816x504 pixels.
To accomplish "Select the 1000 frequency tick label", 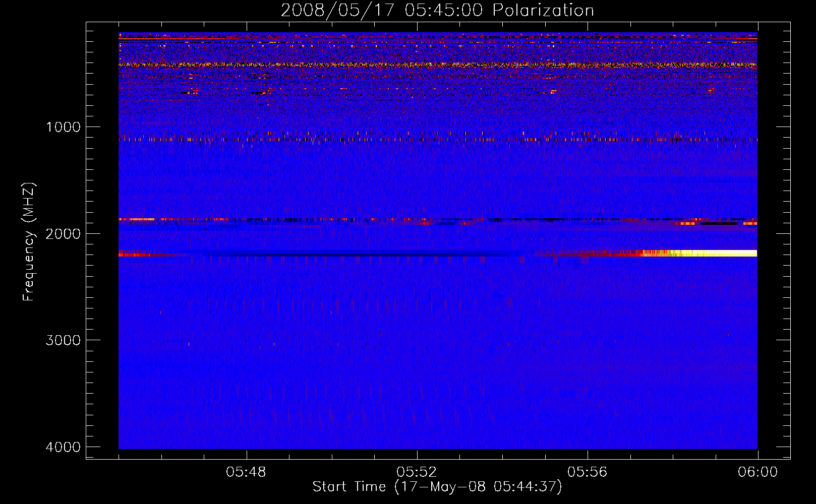I will pyautogui.click(x=64, y=127).
